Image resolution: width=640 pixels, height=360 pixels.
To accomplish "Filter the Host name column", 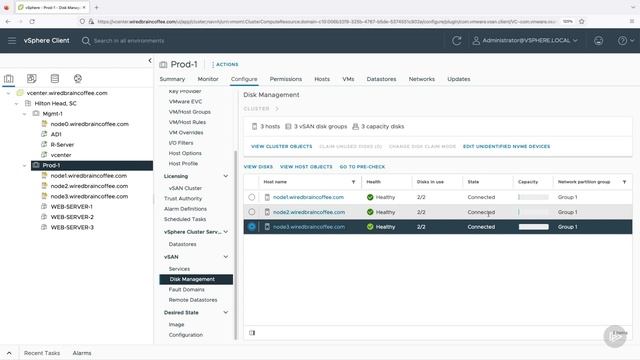I will click(x=353, y=182).
